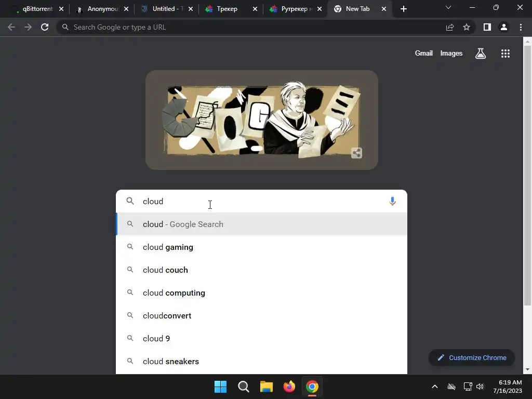Expand the tab search dropdown

(448, 7)
